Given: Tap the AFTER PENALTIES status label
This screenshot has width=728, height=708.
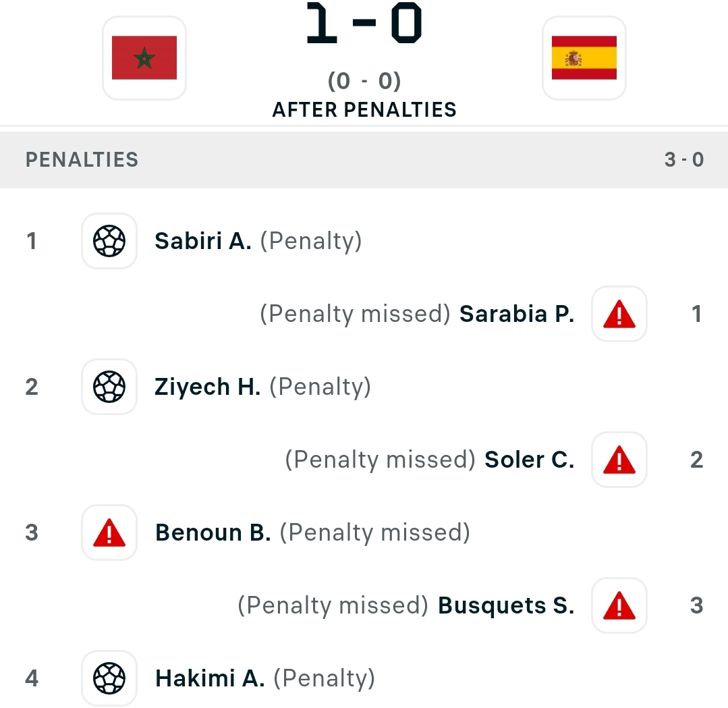Looking at the screenshot, I should [364, 110].
